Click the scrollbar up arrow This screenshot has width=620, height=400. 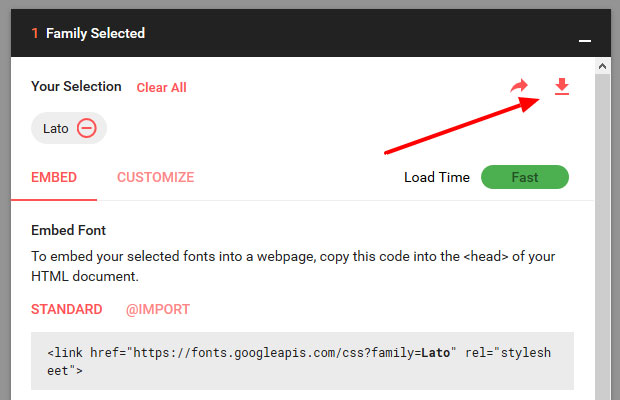602,66
